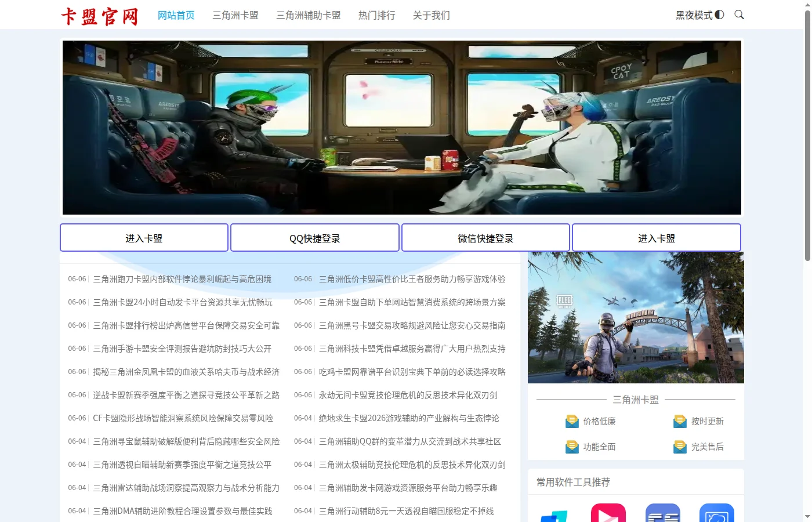The image size is (812, 522).
Task: Click the QQ快捷登录 button
Action: tap(315, 238)
